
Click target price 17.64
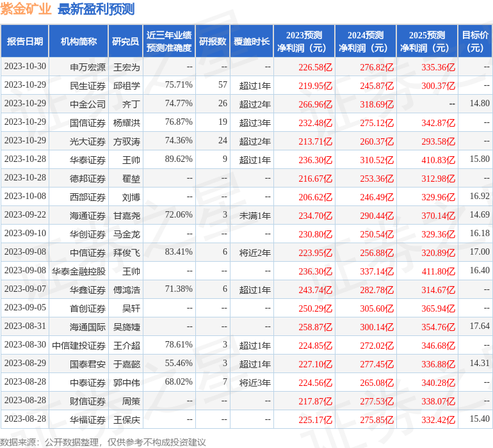click(x=480, y=326)
